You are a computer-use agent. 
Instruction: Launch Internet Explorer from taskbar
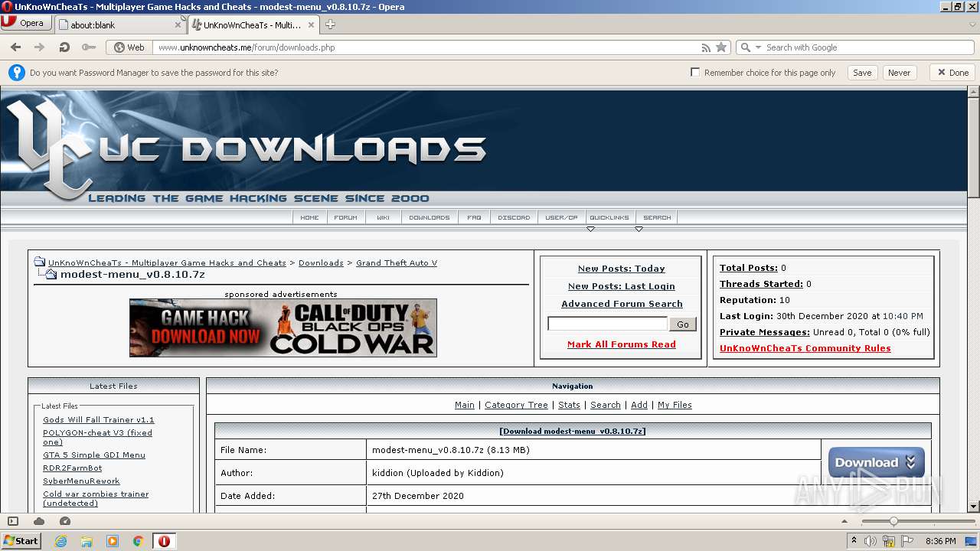tap(61, 541)
